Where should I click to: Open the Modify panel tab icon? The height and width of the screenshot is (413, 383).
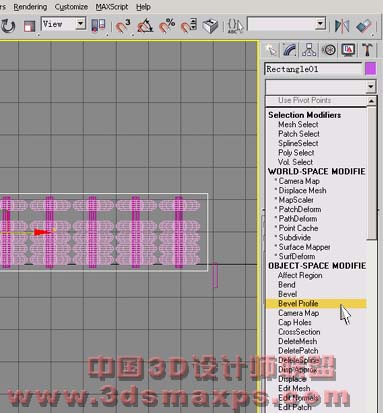point(290,50)
